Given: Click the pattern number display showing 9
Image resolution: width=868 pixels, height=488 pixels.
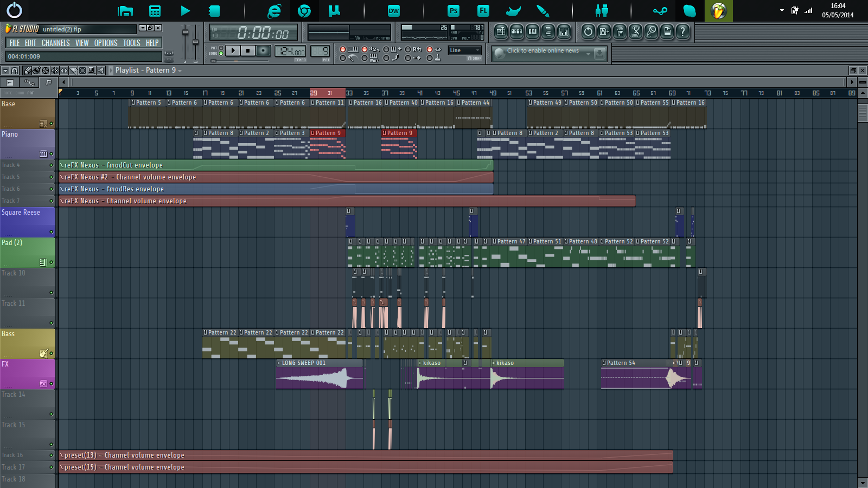Looking at the screenshot, I should [x=320, y=51].
